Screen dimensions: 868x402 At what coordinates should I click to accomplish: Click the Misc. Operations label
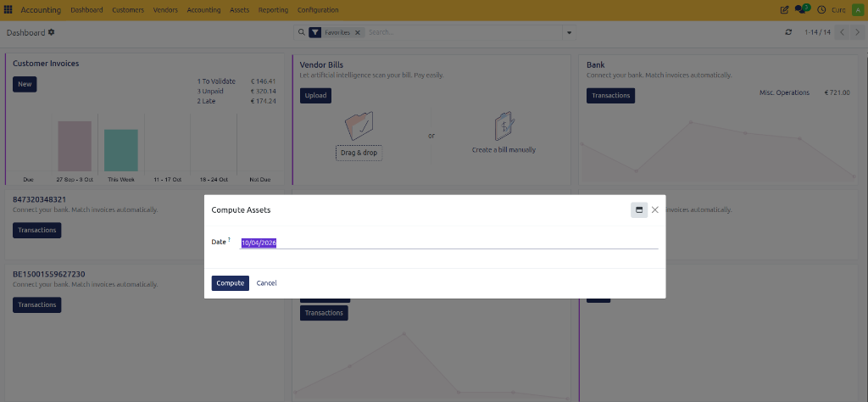click(784, 92)
